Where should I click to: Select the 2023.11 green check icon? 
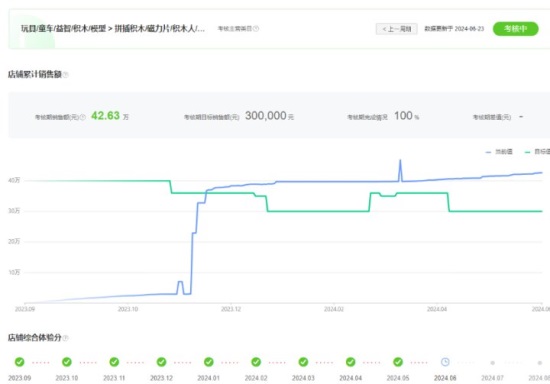(114, 362)
